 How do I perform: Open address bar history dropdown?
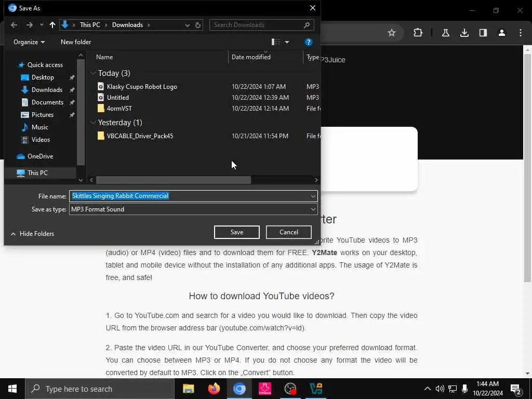tap(187, 25)
